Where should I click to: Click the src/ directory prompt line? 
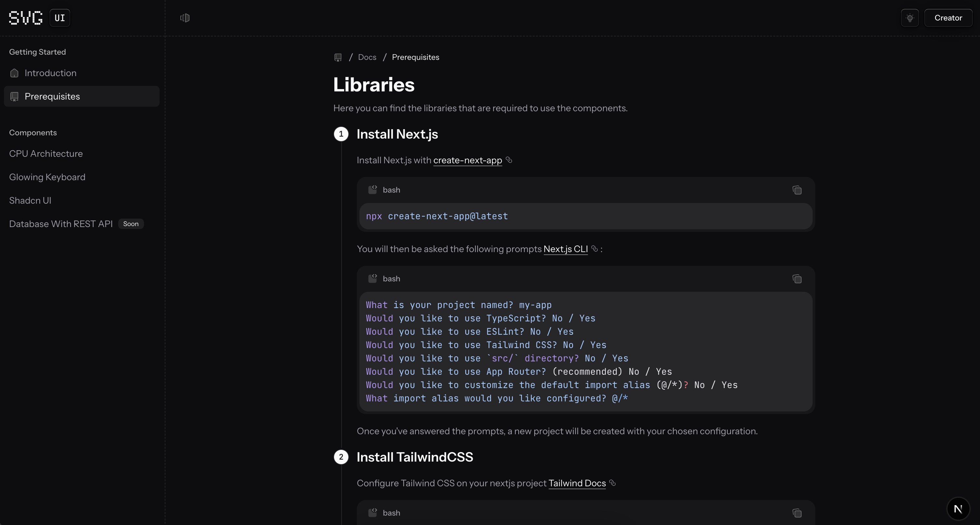click(x=497, y=358)
